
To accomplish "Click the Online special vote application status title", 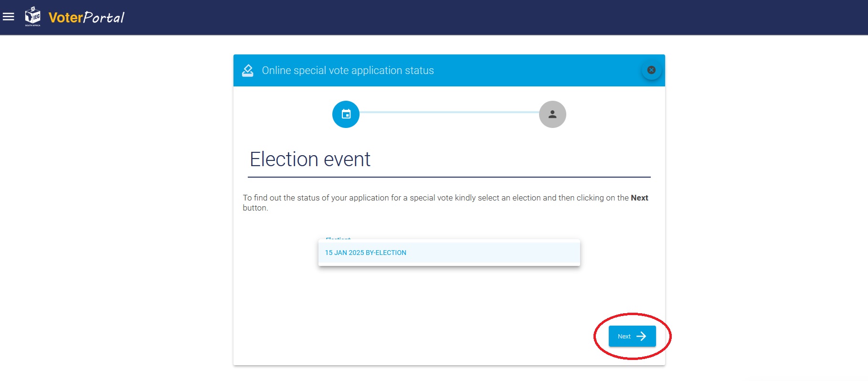I will (x=348, y=71).
